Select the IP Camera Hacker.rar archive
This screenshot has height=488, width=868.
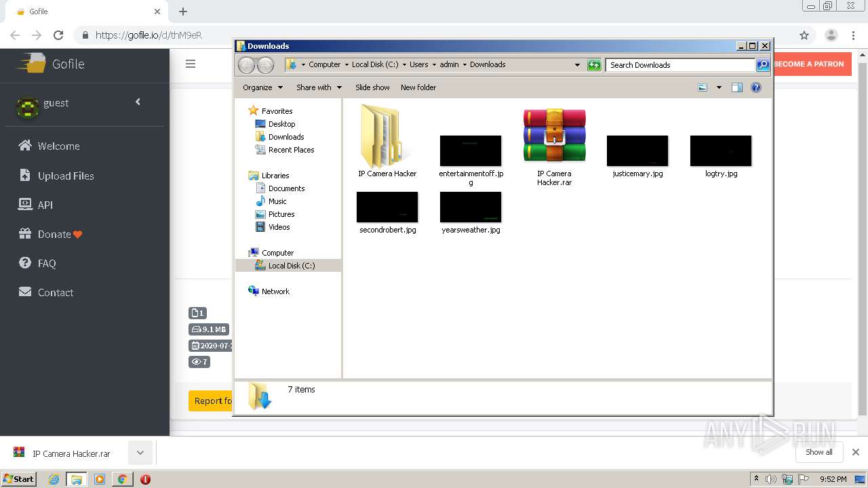click(554, 146)
